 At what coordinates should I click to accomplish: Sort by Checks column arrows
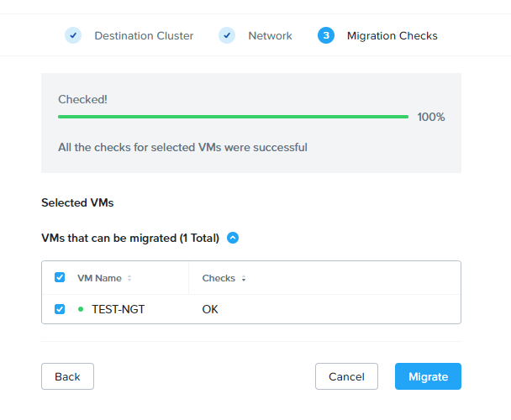coord(244,278)
